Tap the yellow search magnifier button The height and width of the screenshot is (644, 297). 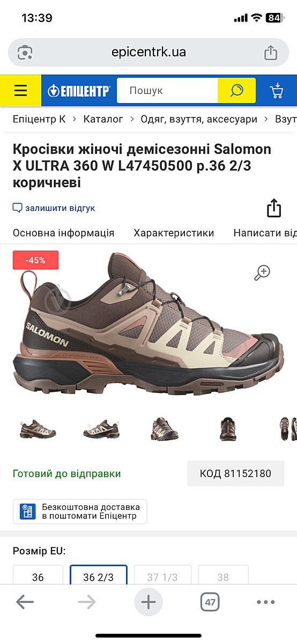click(236, 91)
